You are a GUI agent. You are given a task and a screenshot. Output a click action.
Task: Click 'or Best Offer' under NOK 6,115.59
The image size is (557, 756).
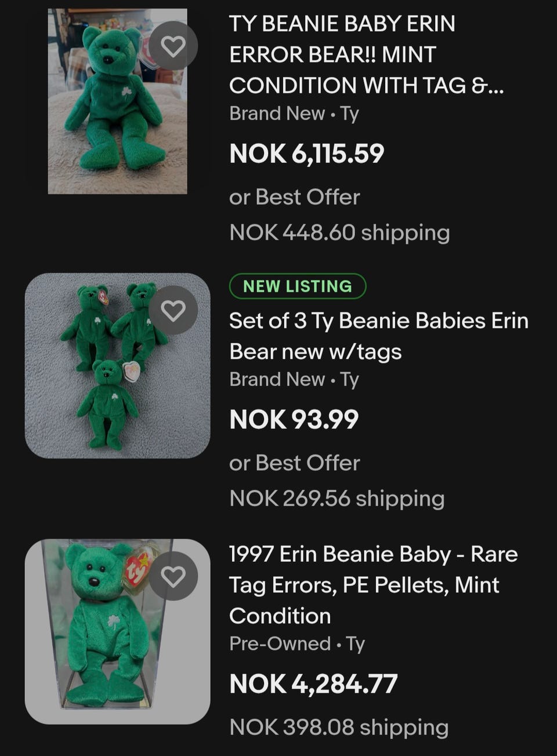pyautogui.click(x=295, y=197)
